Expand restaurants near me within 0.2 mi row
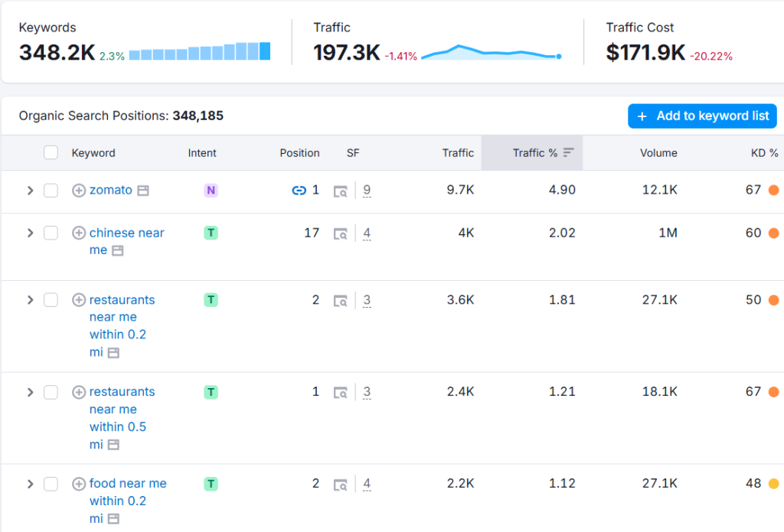Image resolution: width=784 pixels, height=532 pixels. pos(31,300)
